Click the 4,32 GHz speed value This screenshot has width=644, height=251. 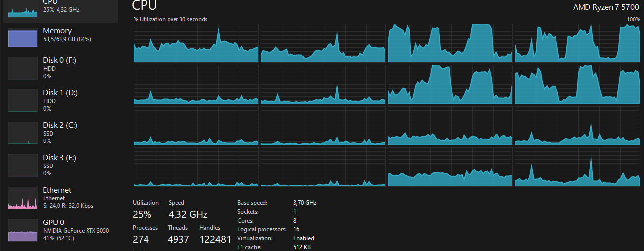coord(188,215)
